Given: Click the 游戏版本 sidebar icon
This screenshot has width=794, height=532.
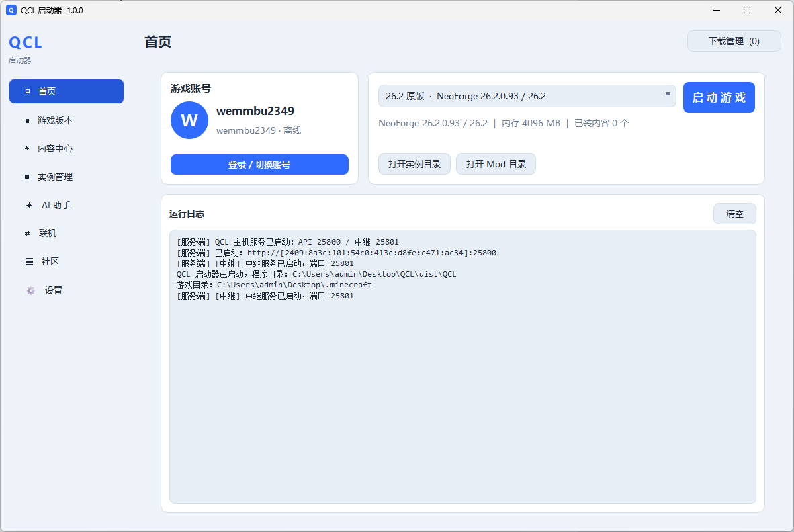Looking at the screenshot, I should 28,120.
